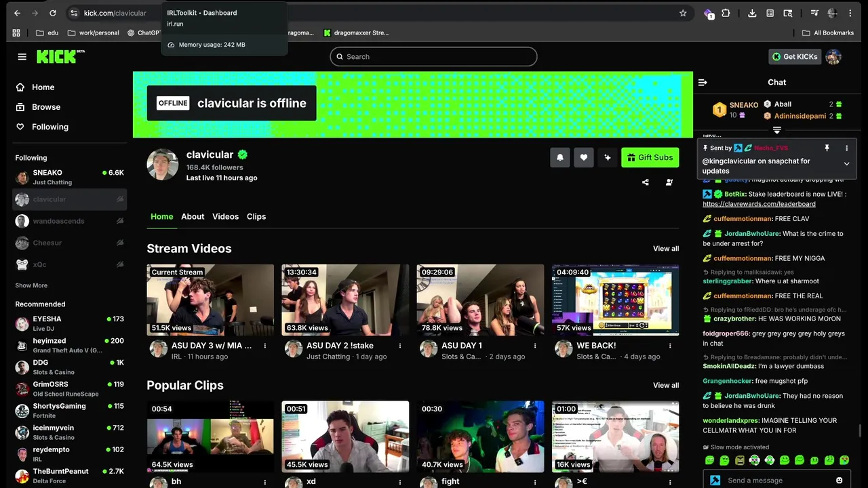Click GrimOSRS in Recommended list
The height and width of the screenshot is (488, 868).
[x=70, y=389]
